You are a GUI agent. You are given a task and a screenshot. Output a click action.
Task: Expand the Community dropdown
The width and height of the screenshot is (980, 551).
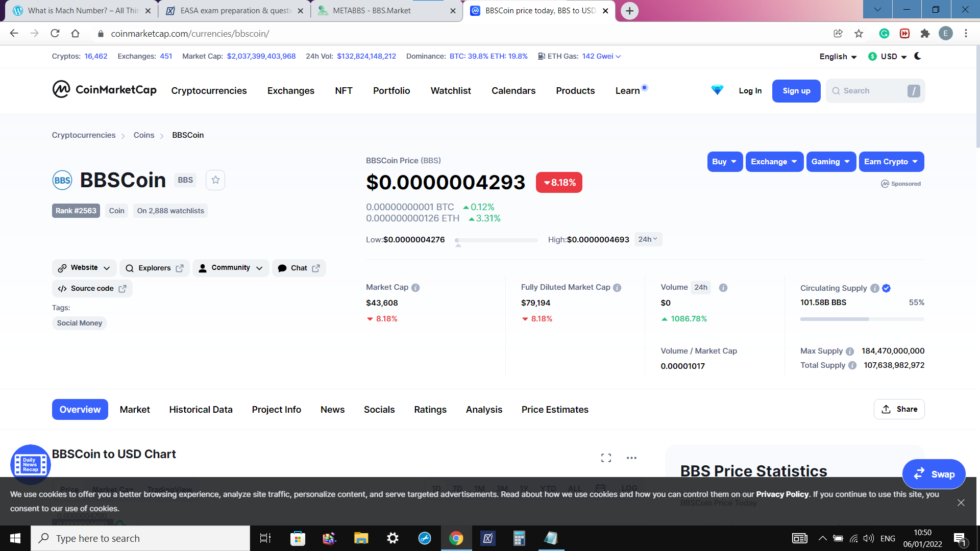pos(231,268)
